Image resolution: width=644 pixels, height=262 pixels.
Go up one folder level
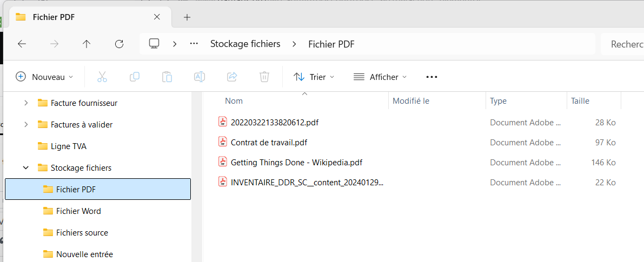[87, 44]
